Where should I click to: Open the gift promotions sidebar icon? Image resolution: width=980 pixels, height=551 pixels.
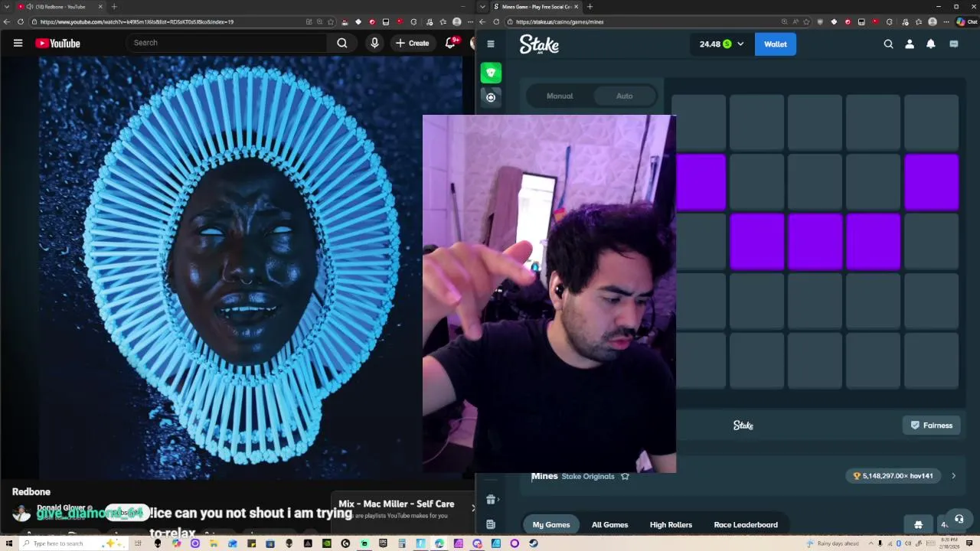(x=491, y=500)
